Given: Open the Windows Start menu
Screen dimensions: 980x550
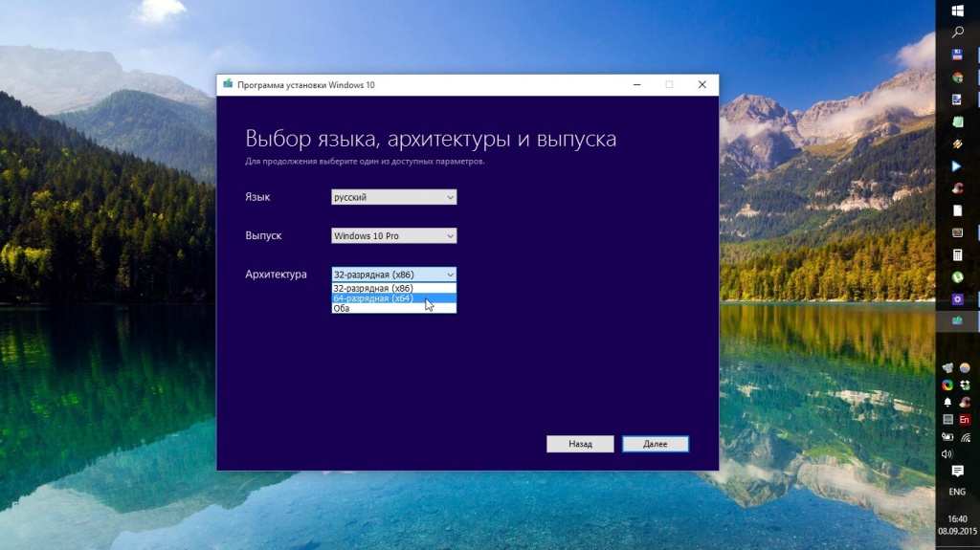Looking at the screenshot, I should (957, 11).
